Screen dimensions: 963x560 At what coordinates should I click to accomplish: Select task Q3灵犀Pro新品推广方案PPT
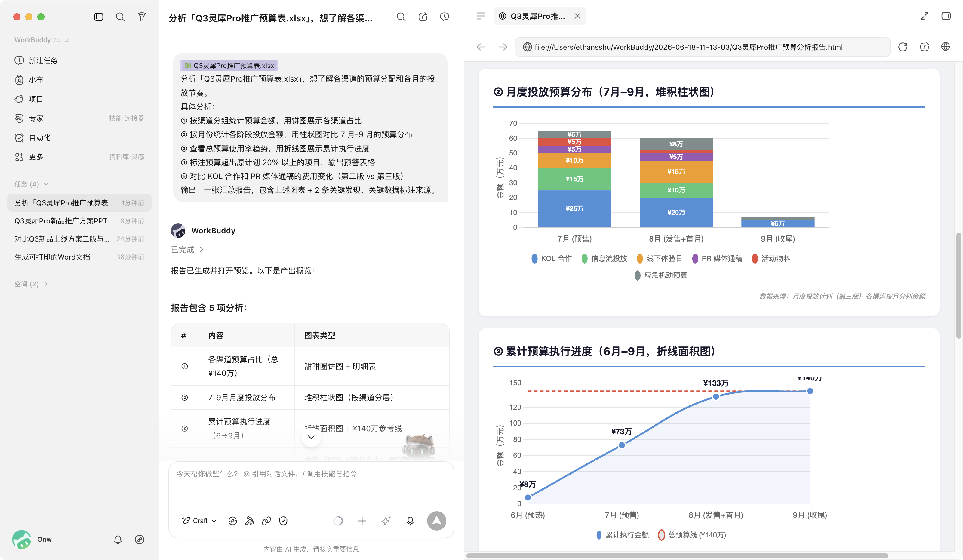79,220
